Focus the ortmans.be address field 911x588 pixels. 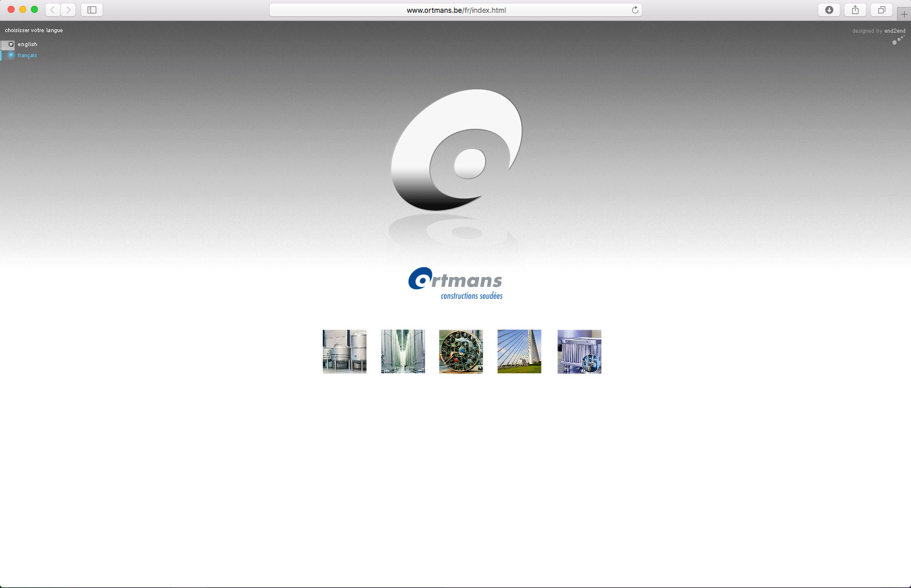[x=455, y=10]
